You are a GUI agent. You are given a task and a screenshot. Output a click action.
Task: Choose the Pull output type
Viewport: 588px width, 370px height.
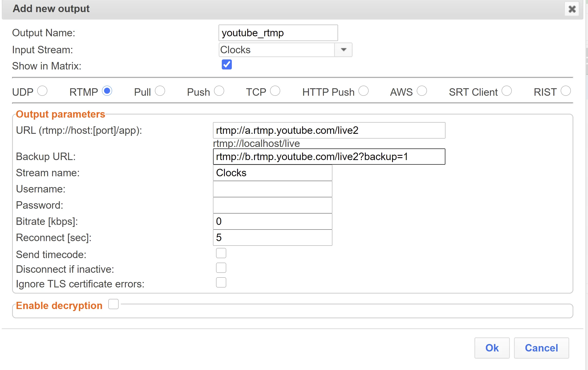160,91
